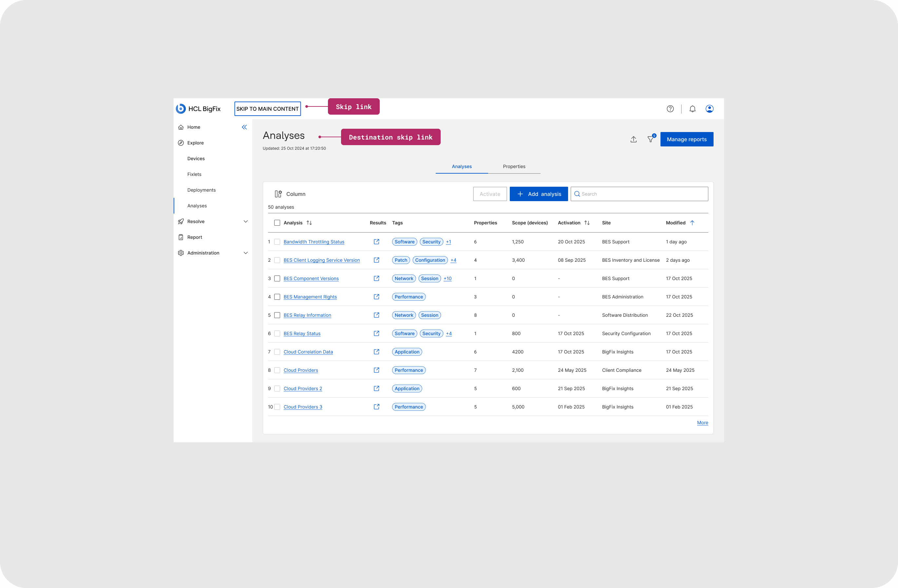Show +1 more tags for Bandwidth Throttling
898x588 pixels.
(x=448, y=242)
